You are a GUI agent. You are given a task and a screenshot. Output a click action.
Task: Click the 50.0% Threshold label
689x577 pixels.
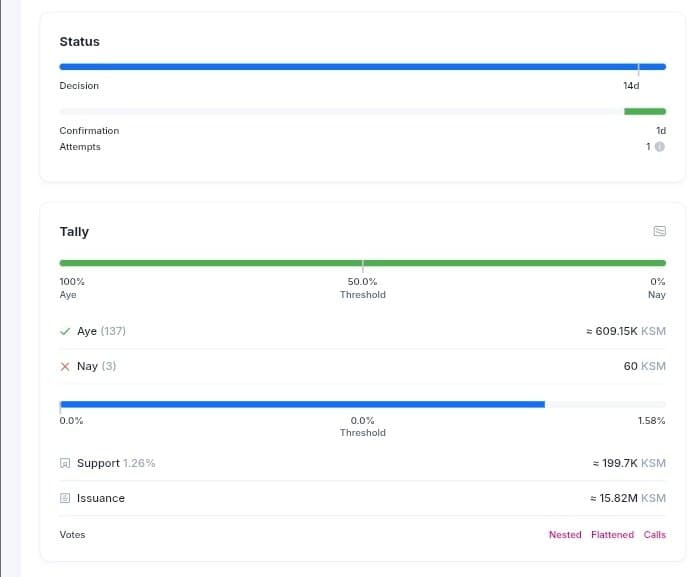click(362, 288)
